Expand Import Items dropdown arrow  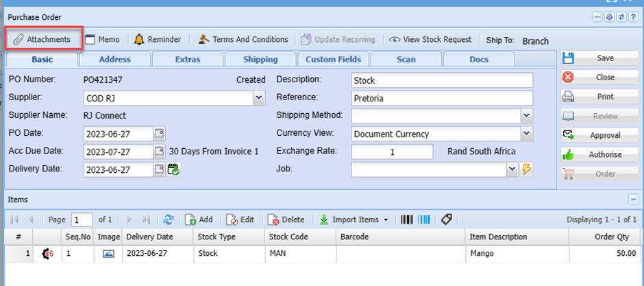(386, 220)
